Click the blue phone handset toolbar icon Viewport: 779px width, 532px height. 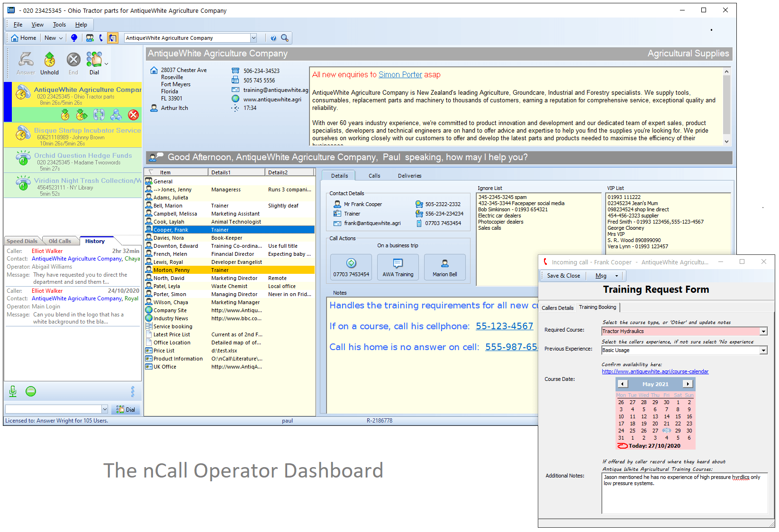tap(101, 38)
